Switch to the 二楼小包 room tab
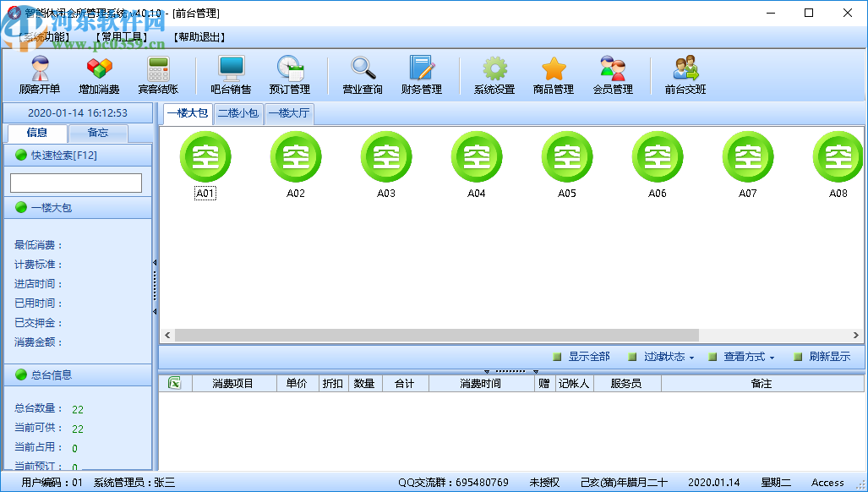 [237, 113]
